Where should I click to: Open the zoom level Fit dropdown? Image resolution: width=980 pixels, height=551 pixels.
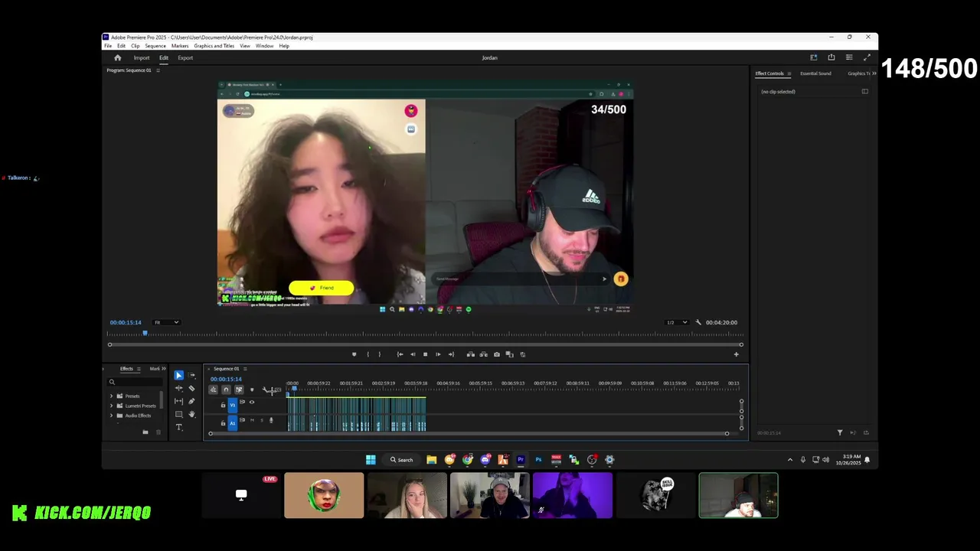coord(166,322)
